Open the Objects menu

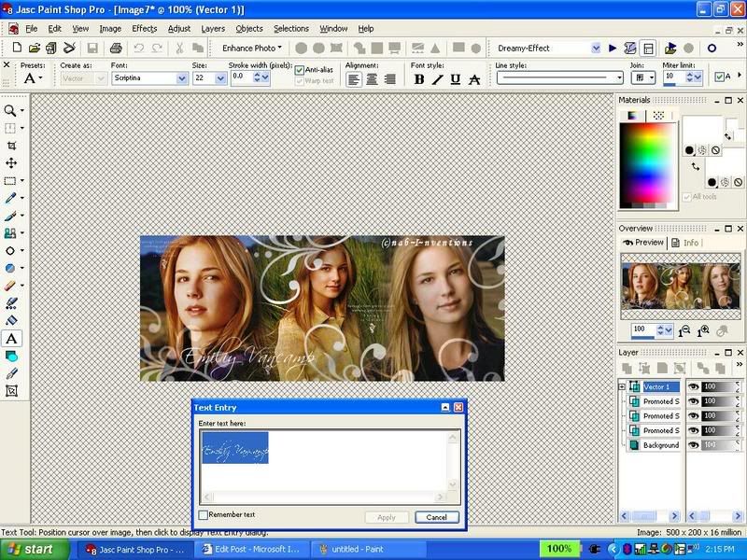tap(249, 29)
